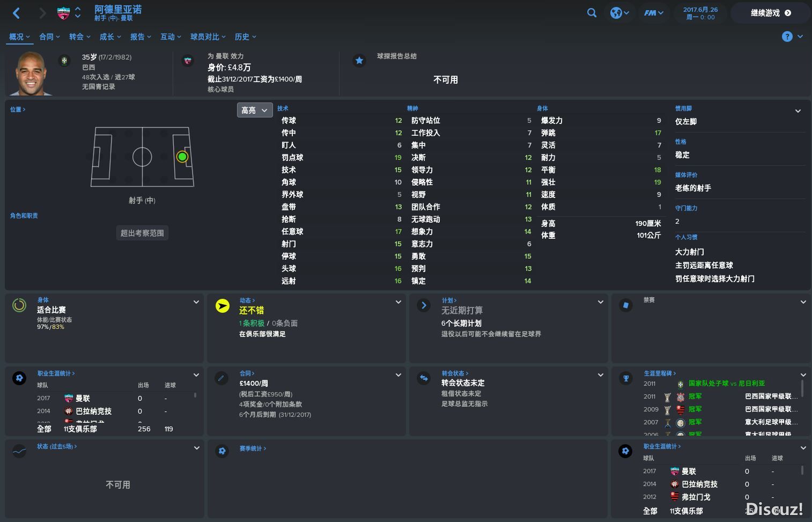Expand the 状态 (过去5场) panel chevron
Viewport: 812px width, 522px height.
coord(196,448)
